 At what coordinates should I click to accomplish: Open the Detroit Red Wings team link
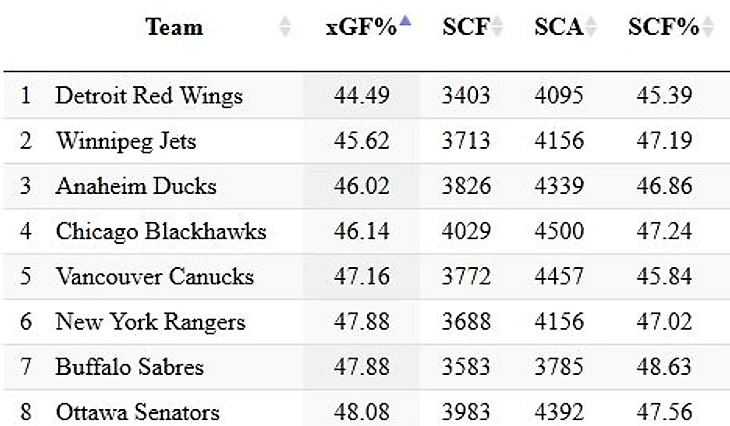point(149,96)
